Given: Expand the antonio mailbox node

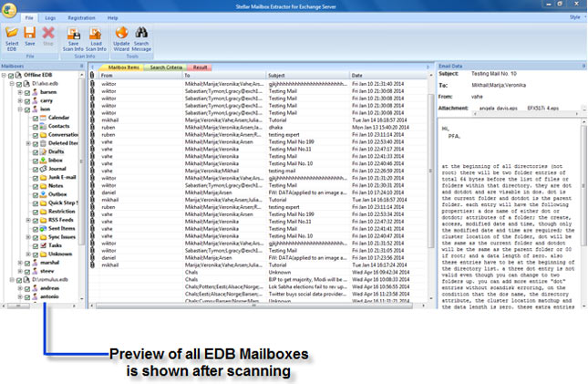Looking at the screenshot, I should pos(20,296).
